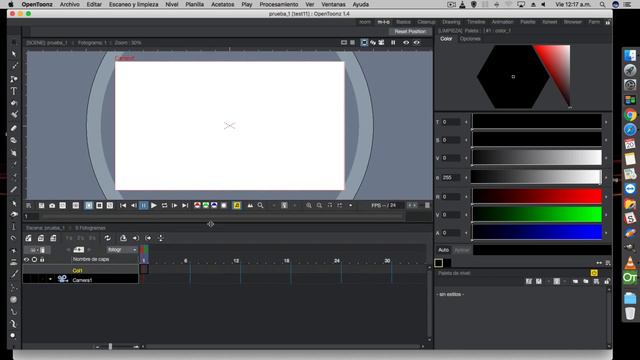640x360 pixels.
Task: Click the green V channel slider
Action: (x=537, y=214)
